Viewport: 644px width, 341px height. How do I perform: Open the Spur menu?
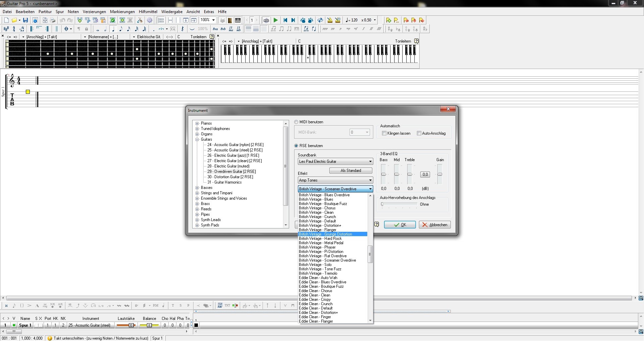(x=60, y=11)
